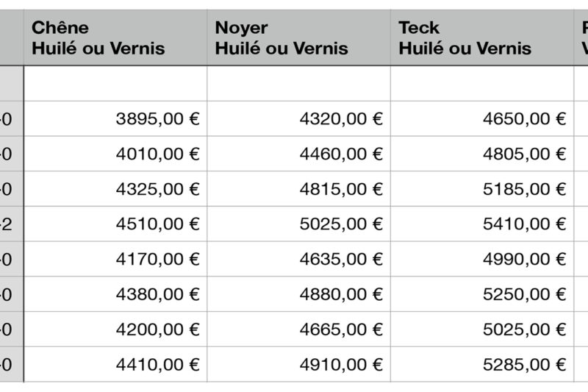Click the 4650,00 € price cell
This screenshot has height=392, width=588.
click(x=524, y=119)
